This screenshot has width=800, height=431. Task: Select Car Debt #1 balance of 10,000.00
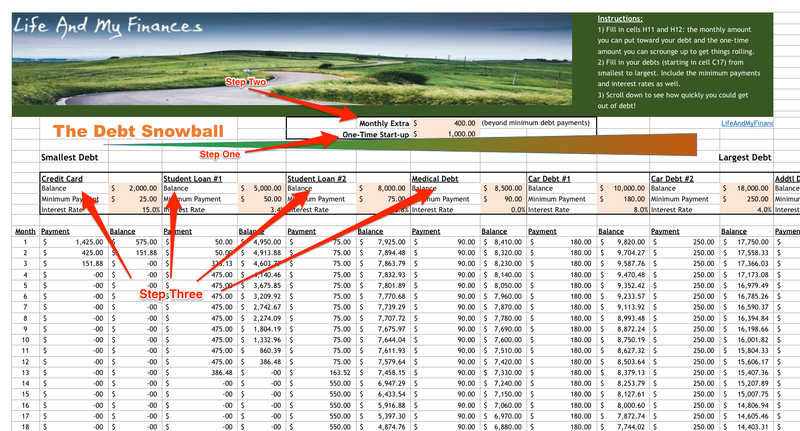pos(624,188)
